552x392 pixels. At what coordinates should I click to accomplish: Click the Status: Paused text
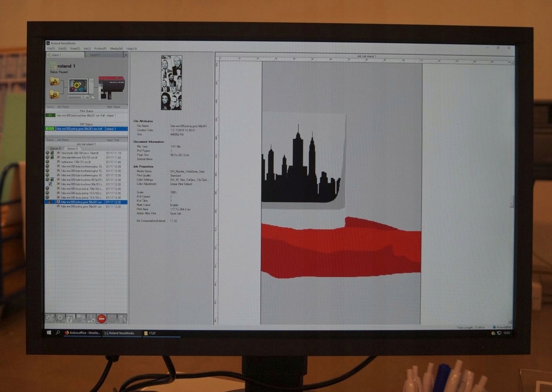[59, 72]
